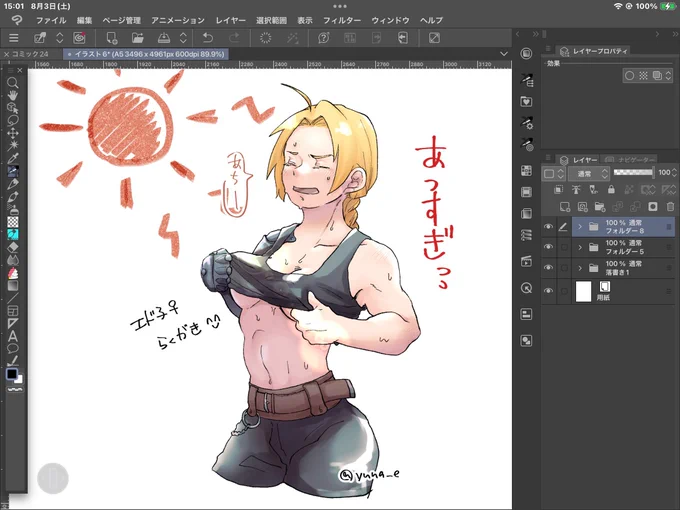Select the Lasso selection tool
The width and height of the screenshot is (680, 510).
[x=13, y=120]
